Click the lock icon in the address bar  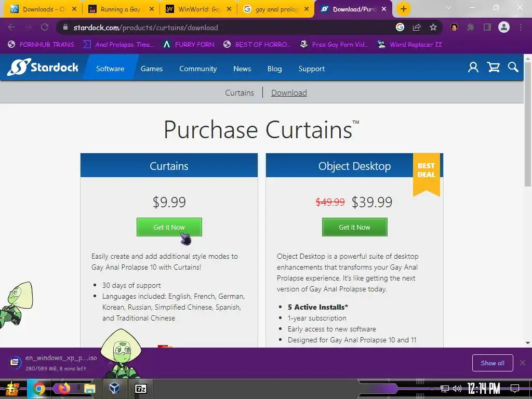[x=65, y=27]
